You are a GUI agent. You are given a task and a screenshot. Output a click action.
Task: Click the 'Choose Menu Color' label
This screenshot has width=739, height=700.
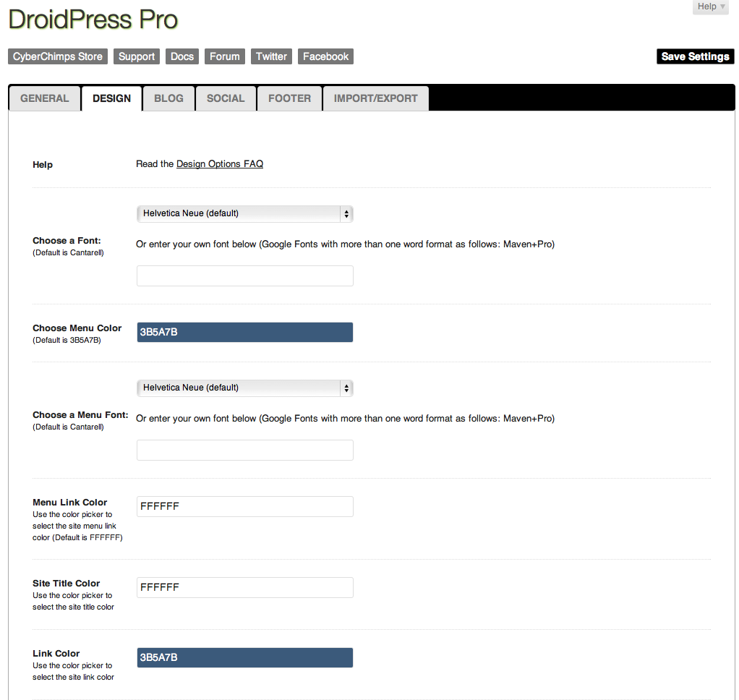(x=77, y=328)
